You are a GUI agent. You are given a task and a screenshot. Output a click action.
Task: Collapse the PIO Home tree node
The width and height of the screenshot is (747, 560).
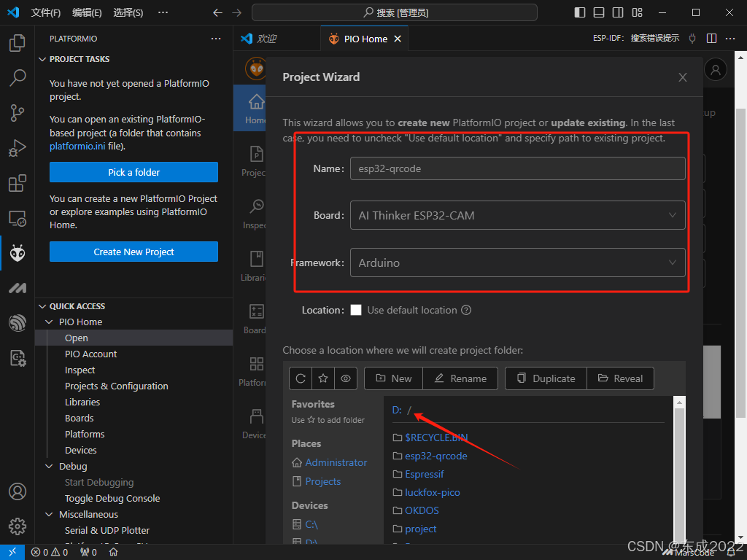(x=49, y=322)
